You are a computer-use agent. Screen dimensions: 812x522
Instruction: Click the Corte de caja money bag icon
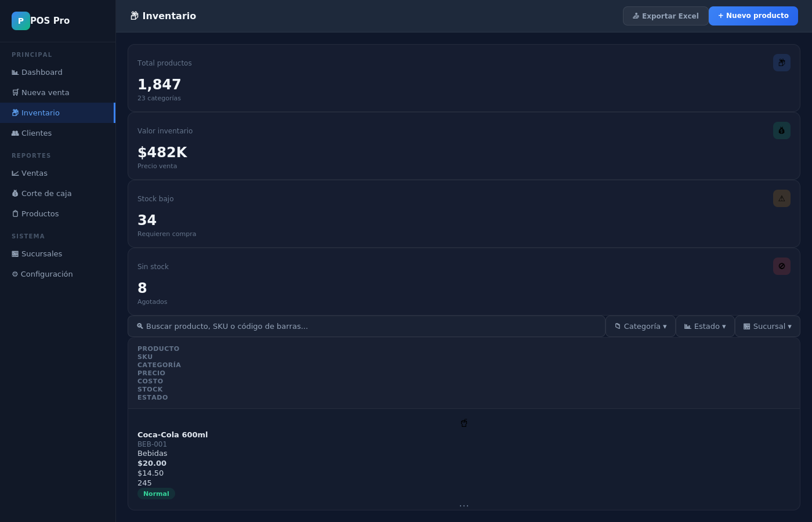15,193
